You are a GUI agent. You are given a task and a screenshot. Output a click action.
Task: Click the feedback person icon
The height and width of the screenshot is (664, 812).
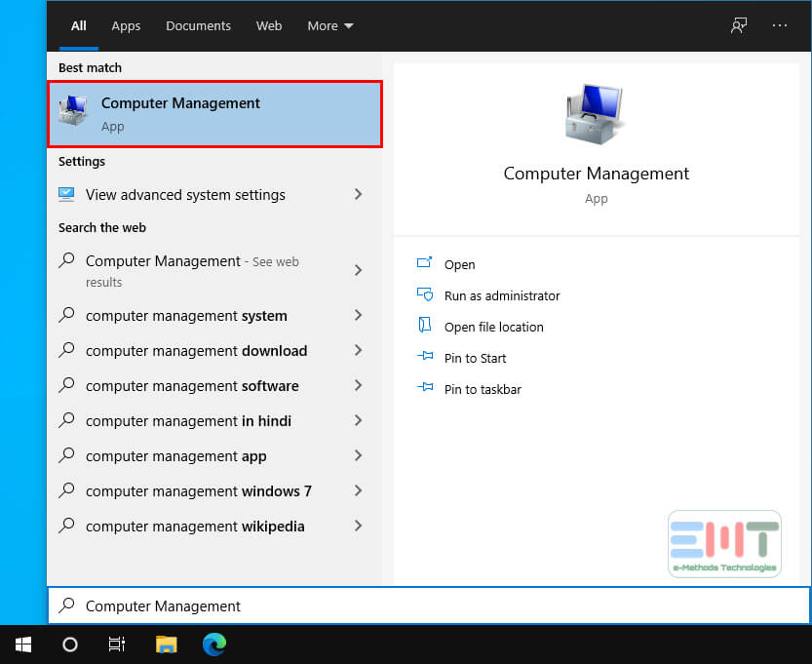point(739,25)
